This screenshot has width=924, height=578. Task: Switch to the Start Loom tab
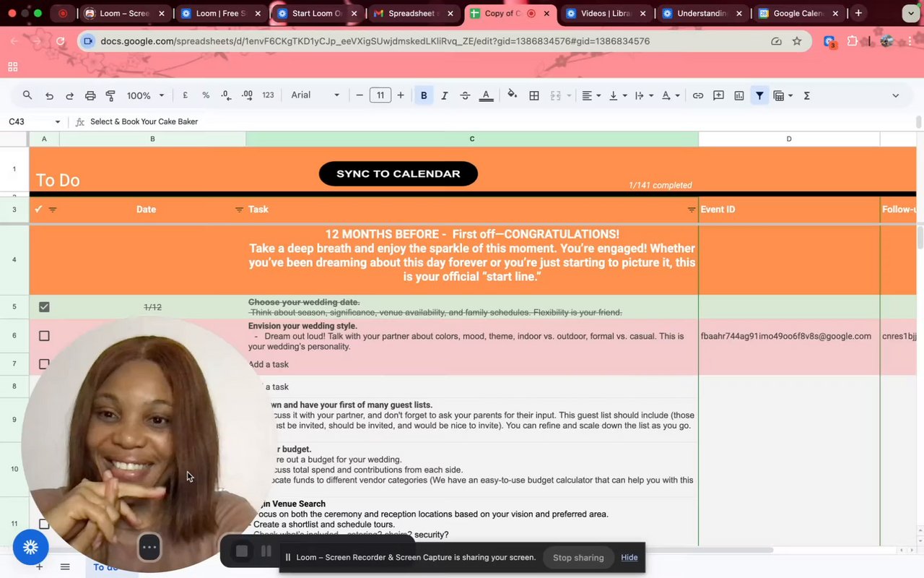(x=317, y=13)
